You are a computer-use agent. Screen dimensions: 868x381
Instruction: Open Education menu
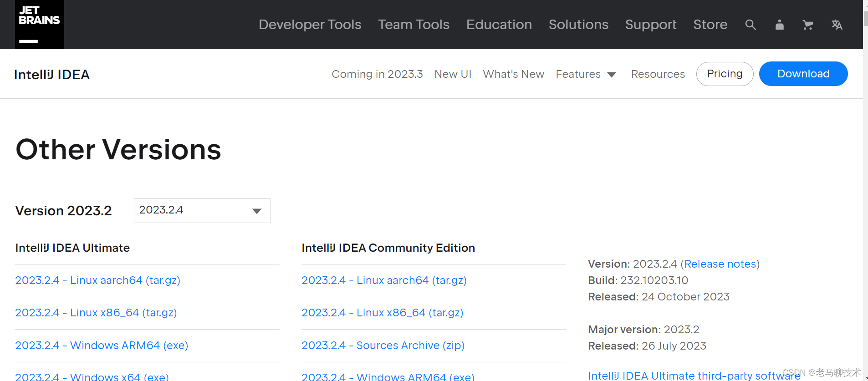[499, 25]
